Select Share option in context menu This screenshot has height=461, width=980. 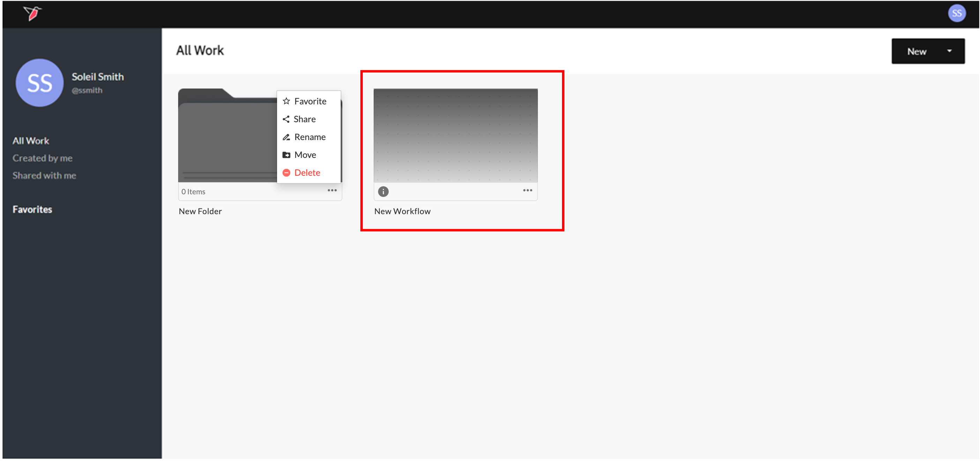304,119
